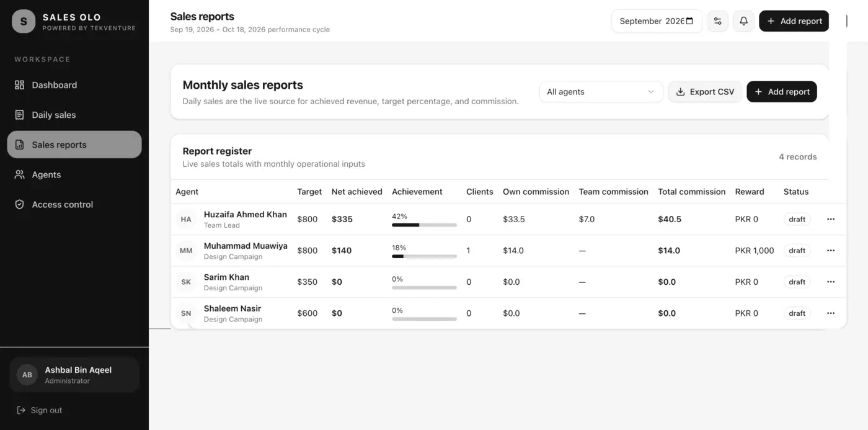868x430 pixels.
Task: Click the Dashboard grid icon
Action: pos(20,85)
